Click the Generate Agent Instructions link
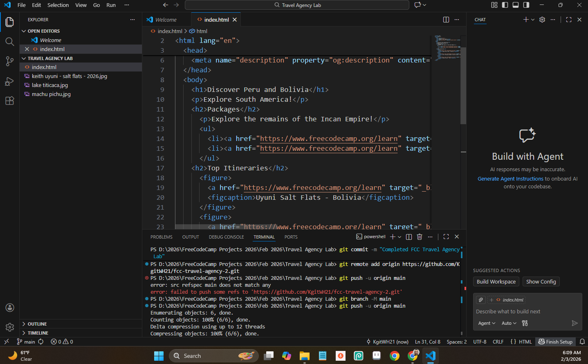This screenshot has height=364, width=588. tap(510, 179)
